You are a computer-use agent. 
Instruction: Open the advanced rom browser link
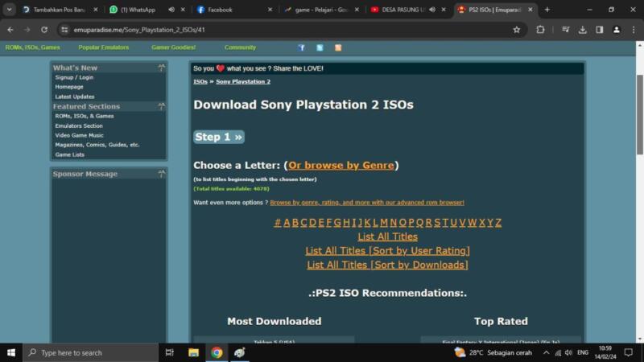pos(367,203)
